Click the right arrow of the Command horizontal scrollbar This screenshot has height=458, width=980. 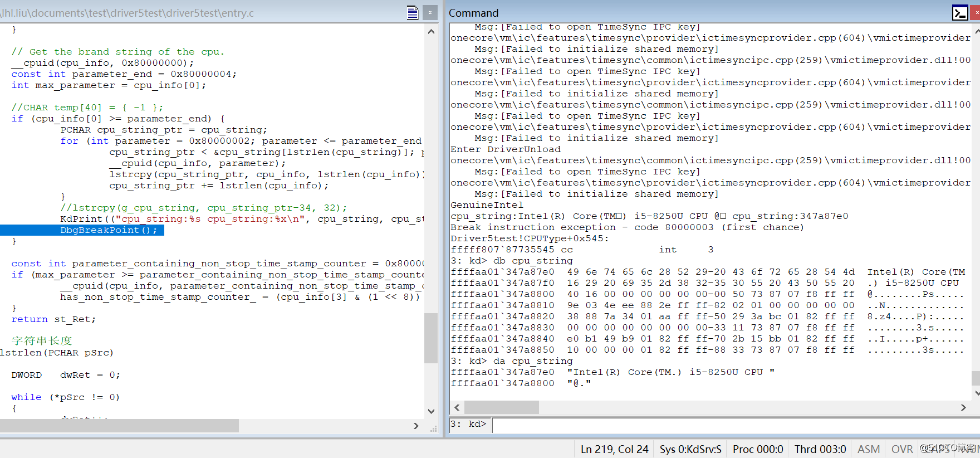pos(963,407)
